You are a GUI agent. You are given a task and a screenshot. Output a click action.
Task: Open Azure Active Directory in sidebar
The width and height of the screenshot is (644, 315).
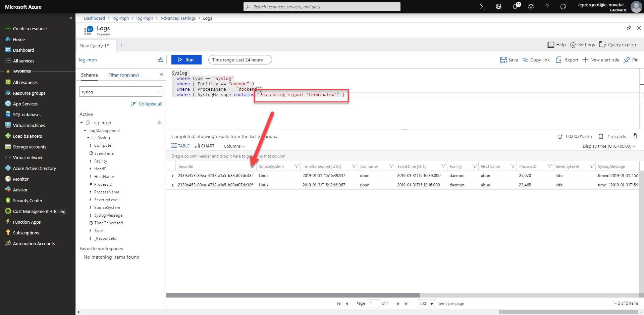[34, 168]
